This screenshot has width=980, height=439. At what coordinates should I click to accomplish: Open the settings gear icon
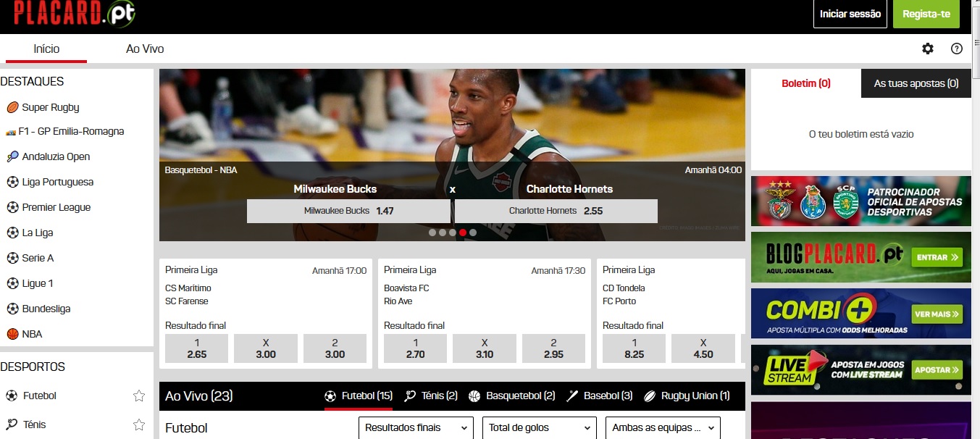click(x=928, y=49)
